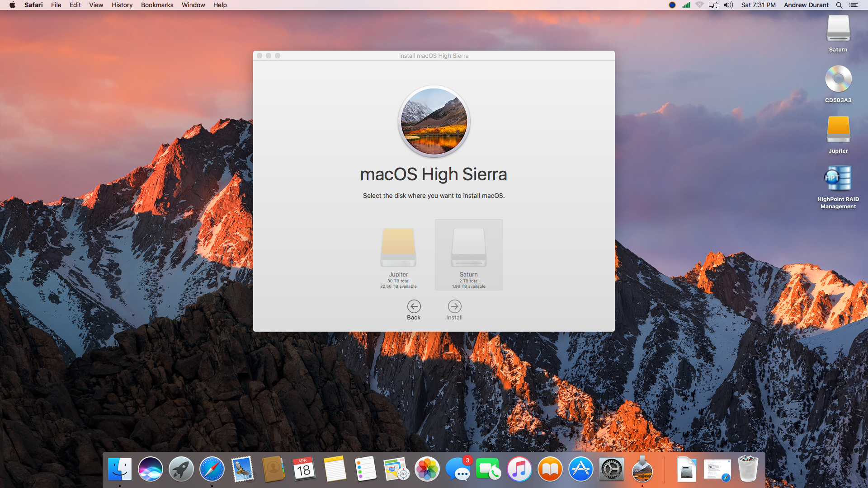Screen dimensions: 868x488
Task: Open System Preferences from the Dock
Action: [x=612, y=469]
